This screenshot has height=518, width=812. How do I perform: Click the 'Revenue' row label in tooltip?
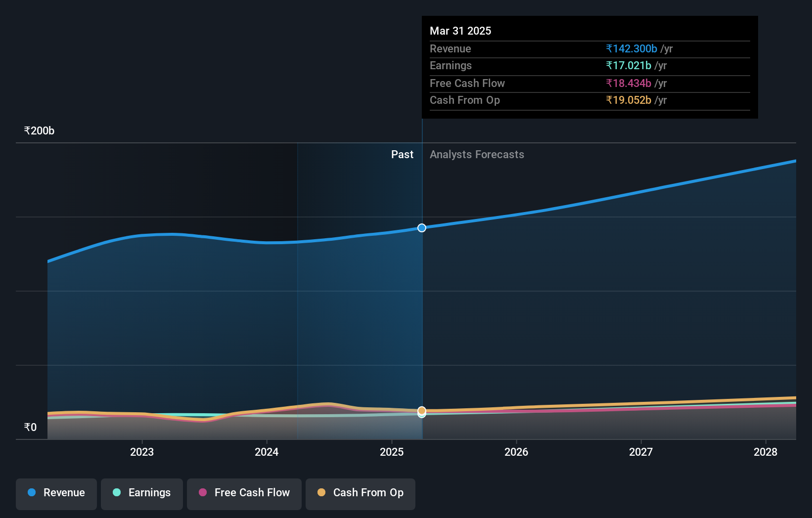pos(451,48)
